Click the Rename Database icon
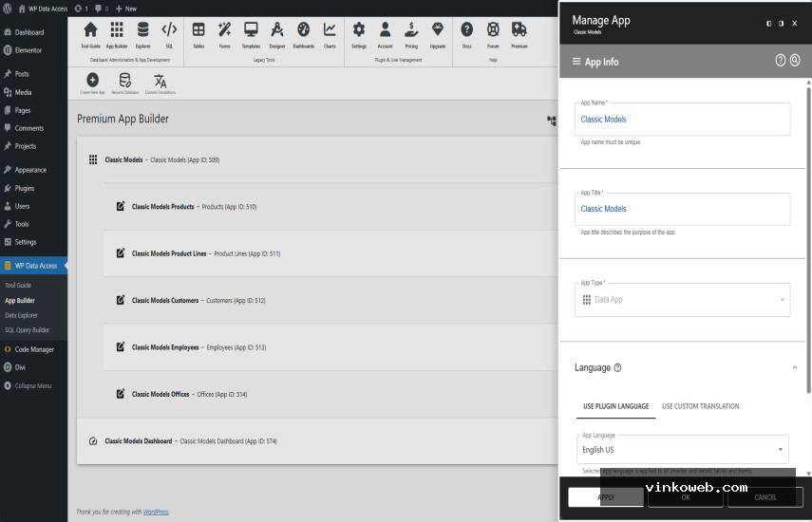Image resolution: width=812 pixels, height=522 pixels. point(124,80)
